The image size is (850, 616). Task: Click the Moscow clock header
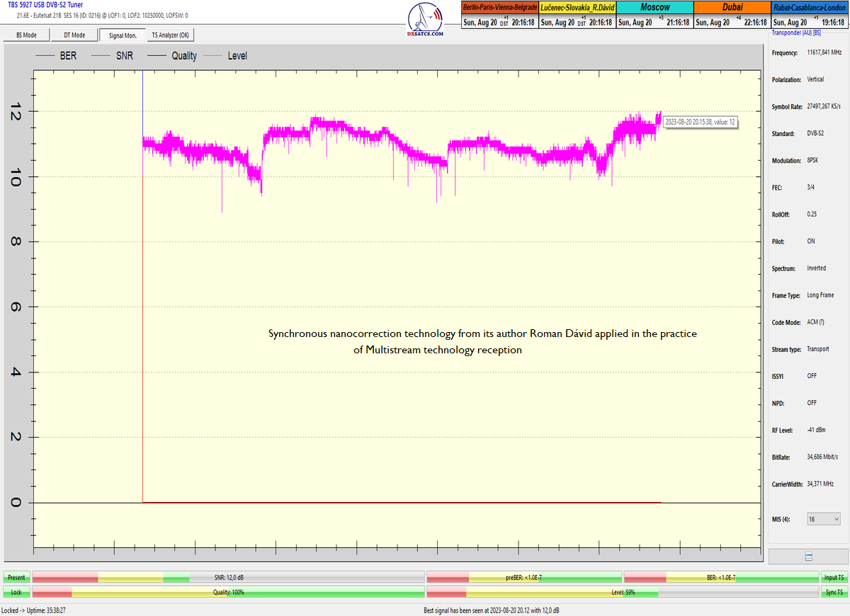click(654, 7)
